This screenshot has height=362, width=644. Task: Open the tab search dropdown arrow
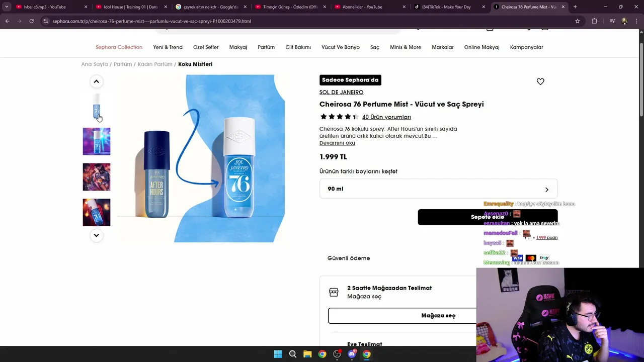(7, 7)
